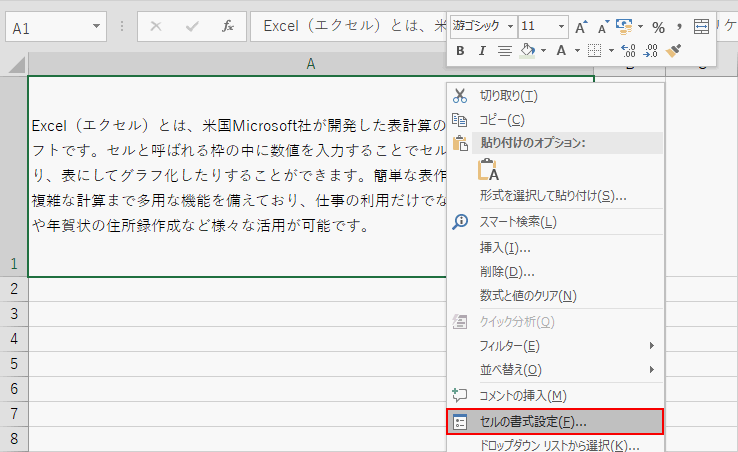Click the Format Painter brush icon

673,50
